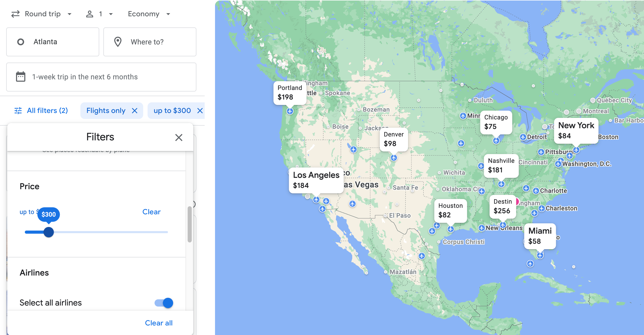Toggle Select all airlines switch
This screenshot has width=644, height=335.
click(164, 303)
